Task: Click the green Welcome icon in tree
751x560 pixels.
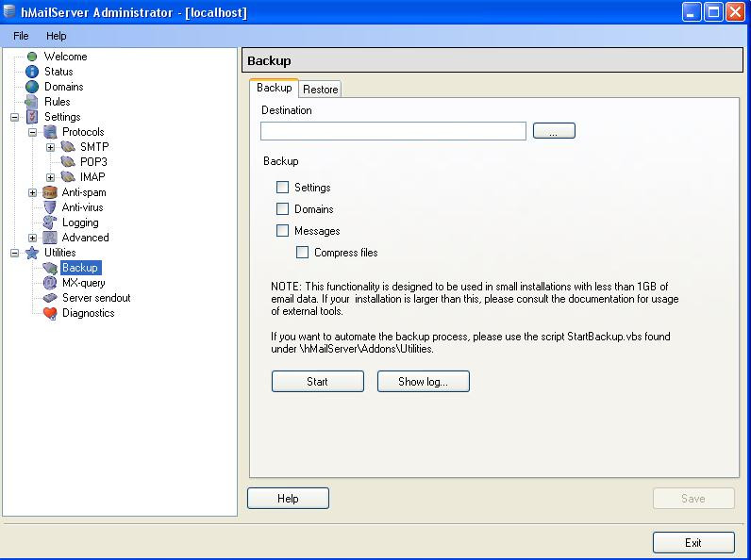Action: (32, 57)
